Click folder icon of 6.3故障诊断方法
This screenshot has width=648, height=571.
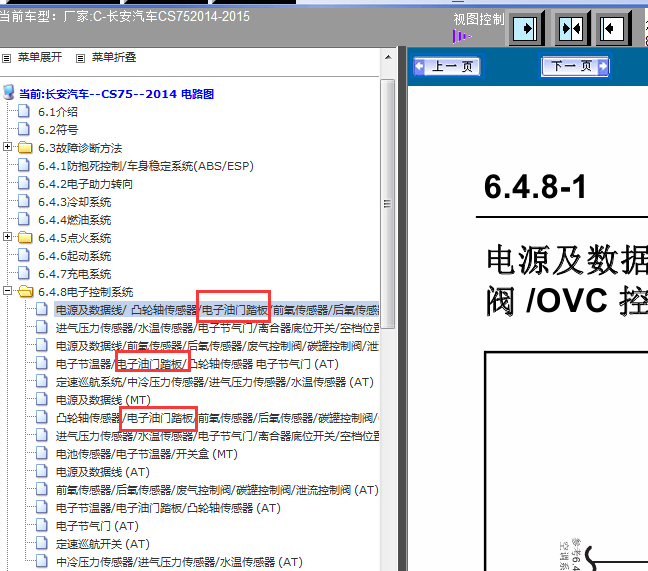(25, 147)
